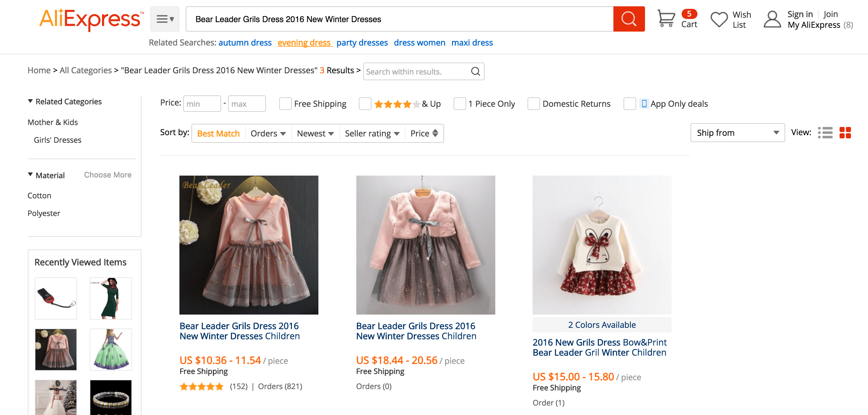The width and height of the screenshot is (868, 415).
Task: Click the min price field
Action: coord(202,104)
